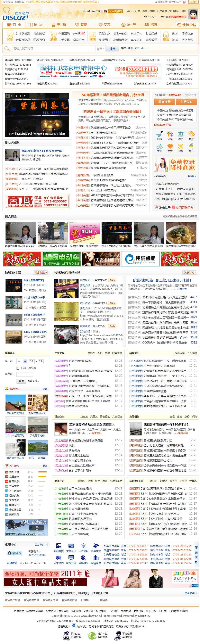Click the 发车时间 bus icon
The image size is (200, 644).
point(59,558)
